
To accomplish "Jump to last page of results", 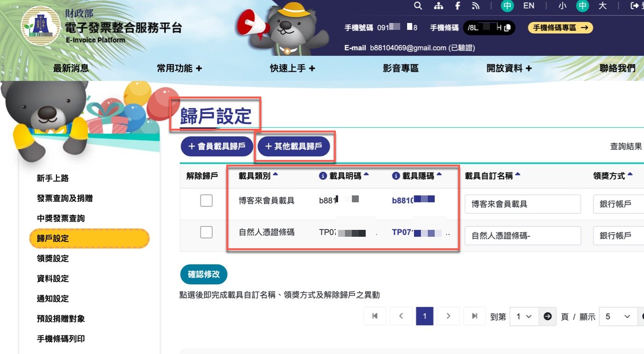I will pyautogui.click(x=474, y=316).
